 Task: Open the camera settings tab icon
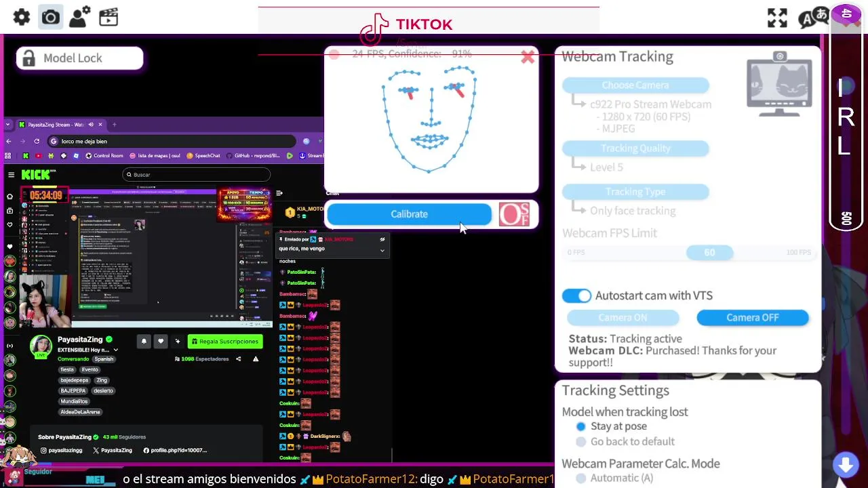51,17
